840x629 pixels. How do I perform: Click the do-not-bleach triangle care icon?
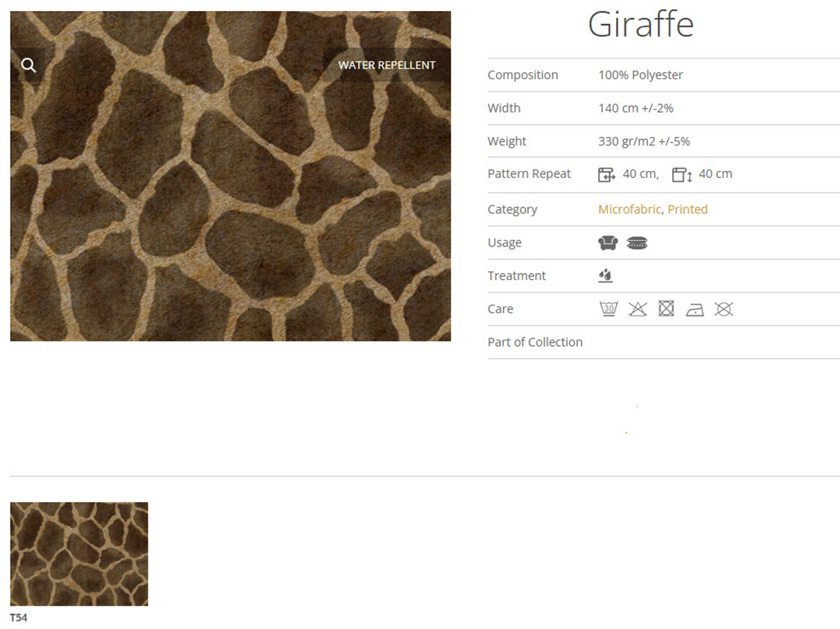point(638,309)
